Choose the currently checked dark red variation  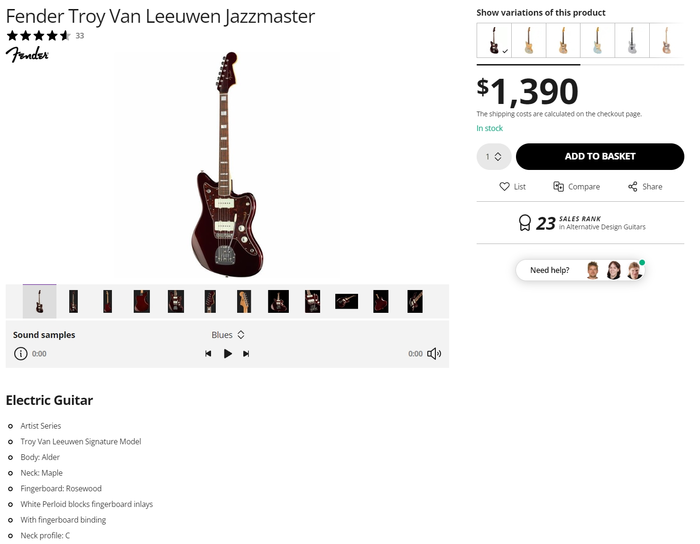click(x=494, y=41)
